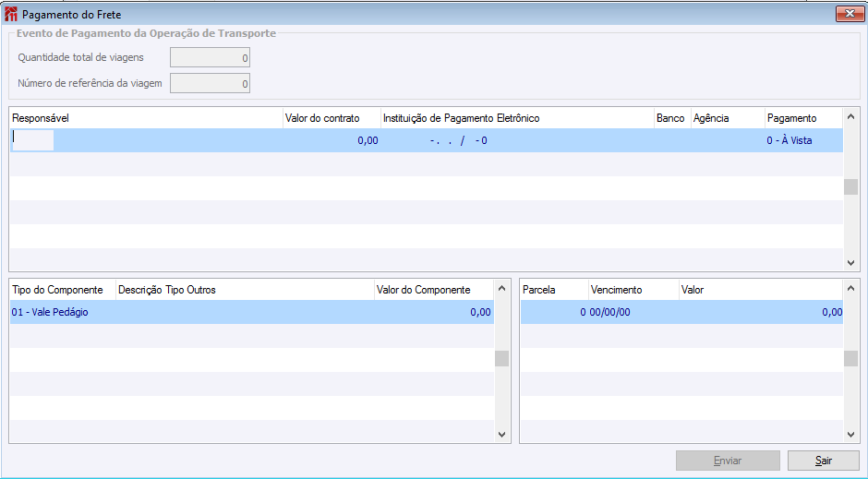Select the Parcela cell showing 0
Viewport: 868px width, 479px height.
click(x=555, y=312)
